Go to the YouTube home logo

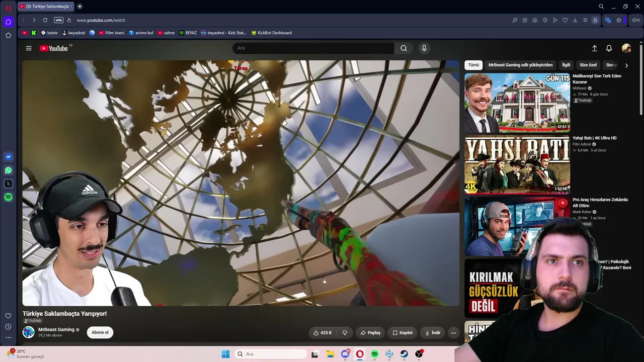54,48
